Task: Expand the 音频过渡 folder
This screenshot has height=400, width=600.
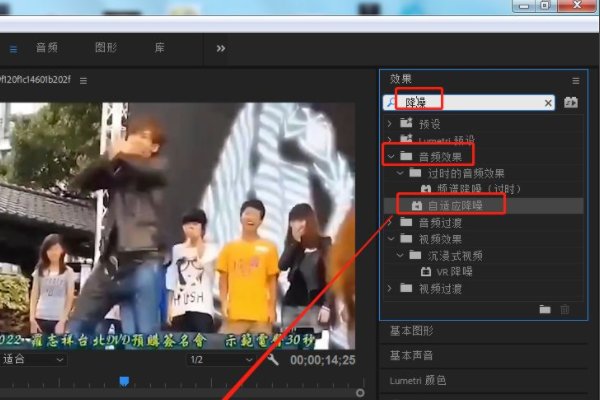Action: click(390, 222)
